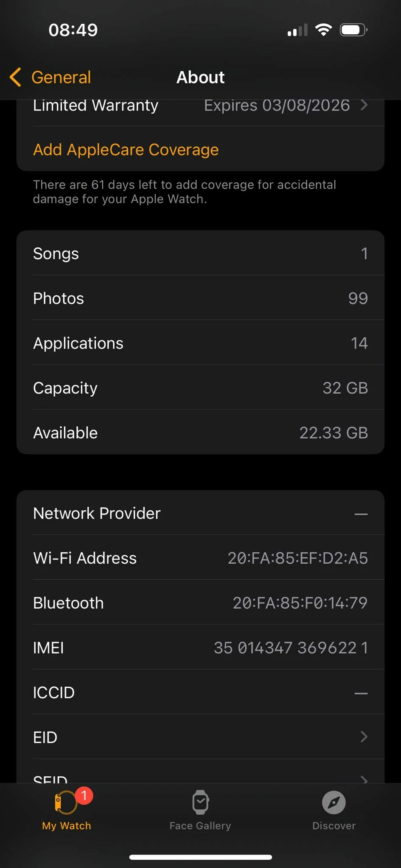
Task: Tap the Bluetooth address value
Action: (300, 603)
